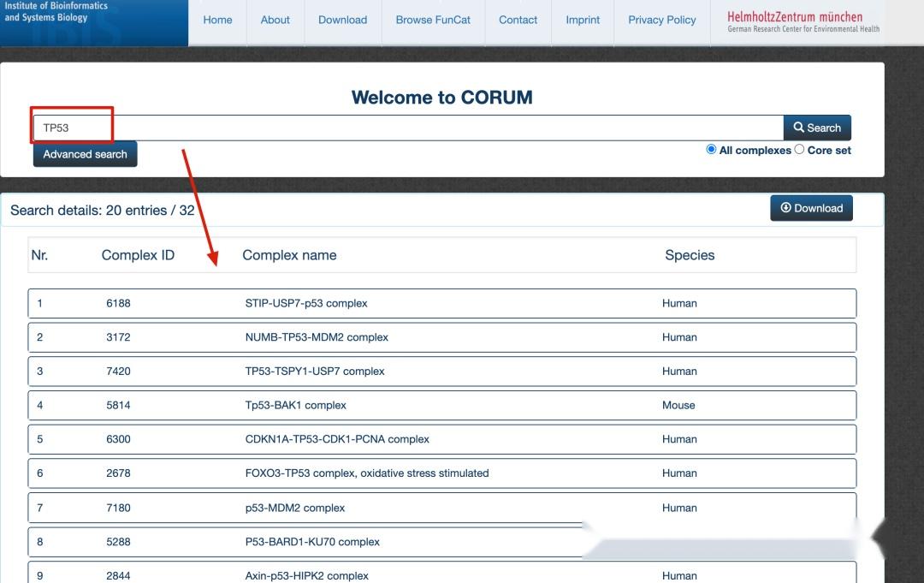
Task: Open the Home menu item
Action: tap(217, 21)
